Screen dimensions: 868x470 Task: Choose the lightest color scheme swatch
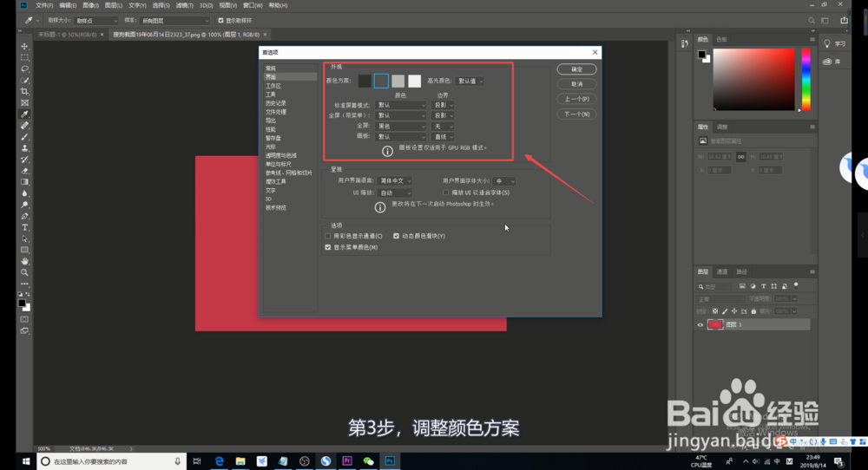pyautogui.click(x=415, y=82)
